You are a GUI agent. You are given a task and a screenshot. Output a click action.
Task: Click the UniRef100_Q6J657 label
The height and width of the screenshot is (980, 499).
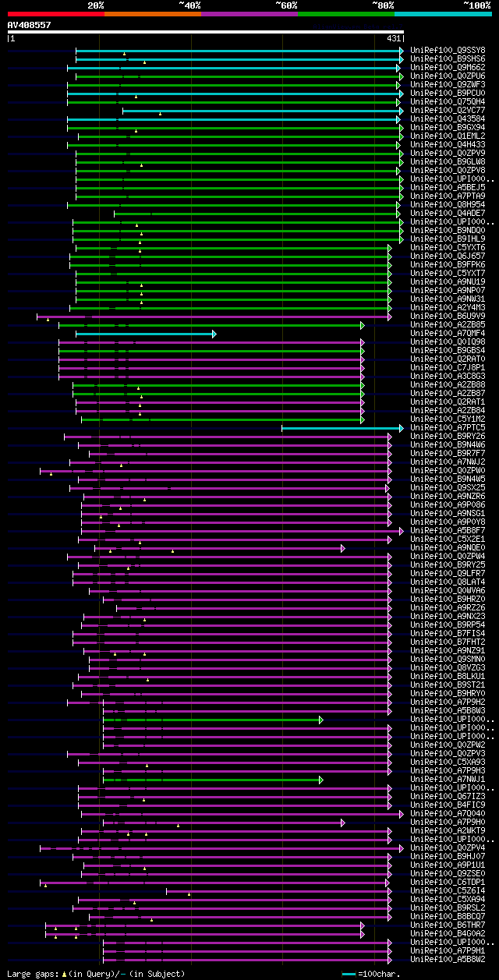448,256
